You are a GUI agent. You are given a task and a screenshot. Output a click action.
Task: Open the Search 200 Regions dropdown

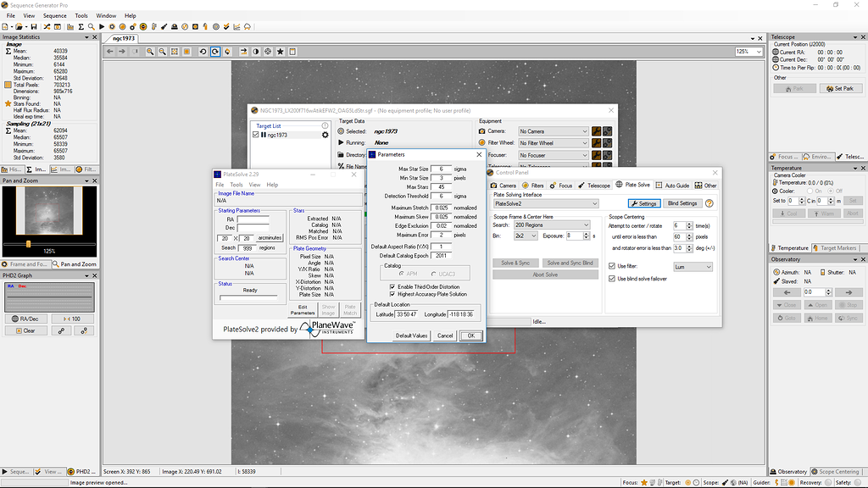tap(553, 225)
